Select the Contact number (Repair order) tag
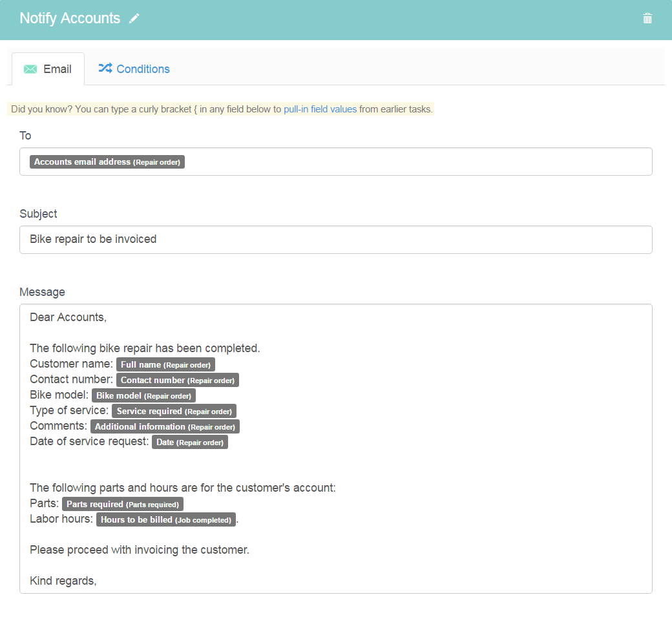The image size is (672, 617). coord(178,380)
